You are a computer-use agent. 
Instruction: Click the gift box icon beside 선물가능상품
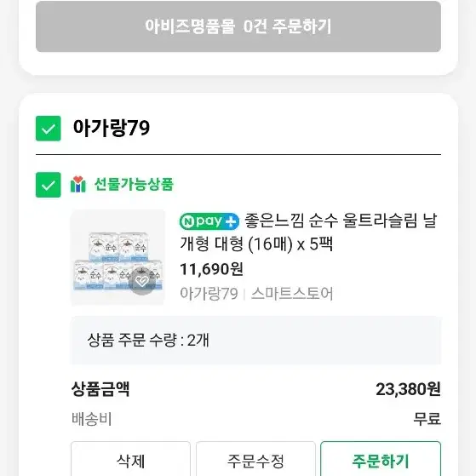click(78, 184)
